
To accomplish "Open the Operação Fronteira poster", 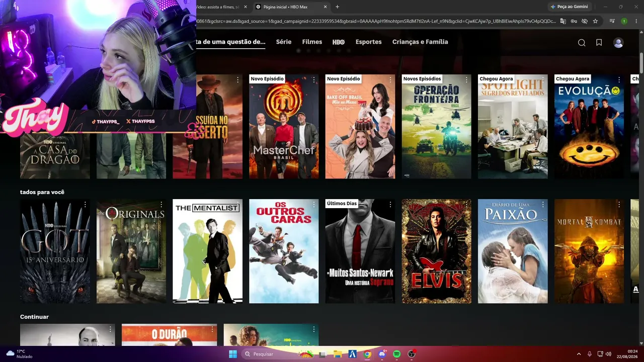I will coord(437,127).
